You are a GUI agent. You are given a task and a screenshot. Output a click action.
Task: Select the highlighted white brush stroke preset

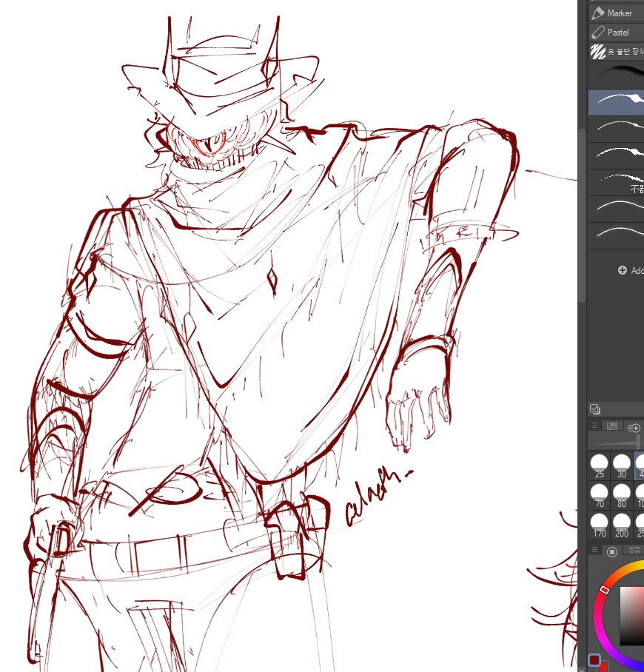click(616, 102)
